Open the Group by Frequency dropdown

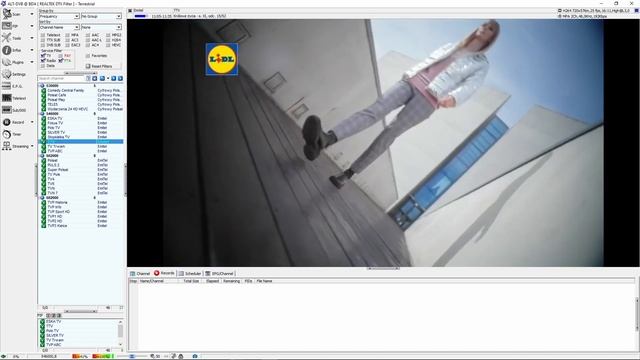tap(59, 16)
